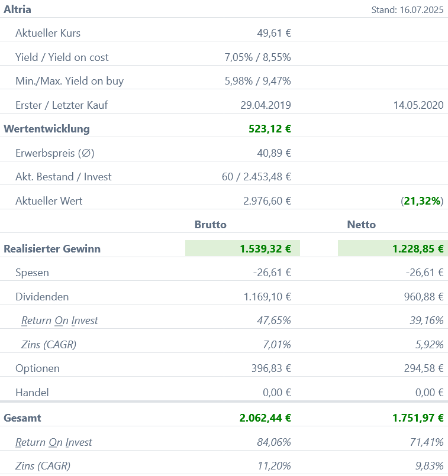The image size is (448, 476).
Task: Select the total return 84,06%
Action: click(274, 442)
